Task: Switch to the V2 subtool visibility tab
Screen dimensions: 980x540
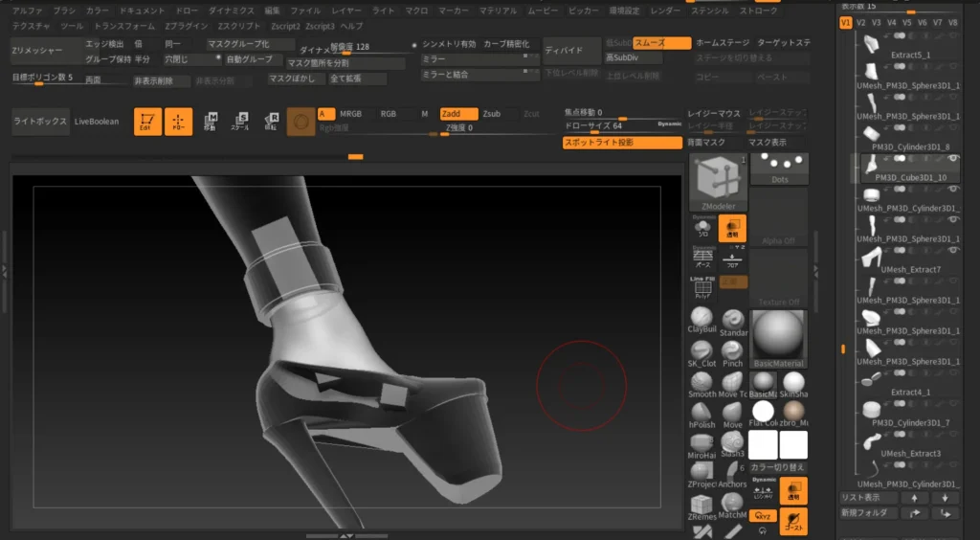Action: [861, 23]
